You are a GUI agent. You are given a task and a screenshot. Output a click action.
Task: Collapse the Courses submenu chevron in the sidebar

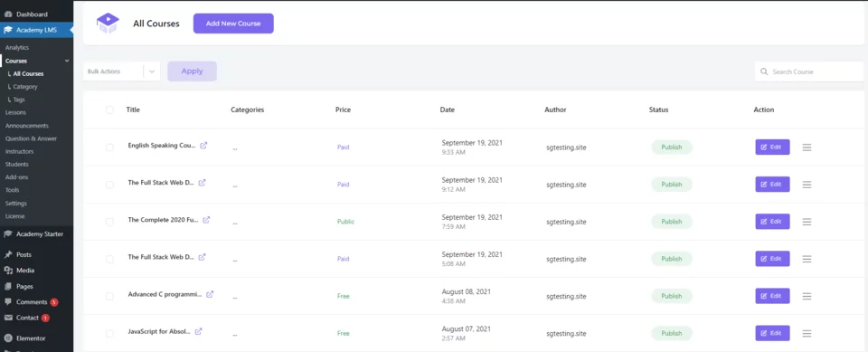click(67, 61)
